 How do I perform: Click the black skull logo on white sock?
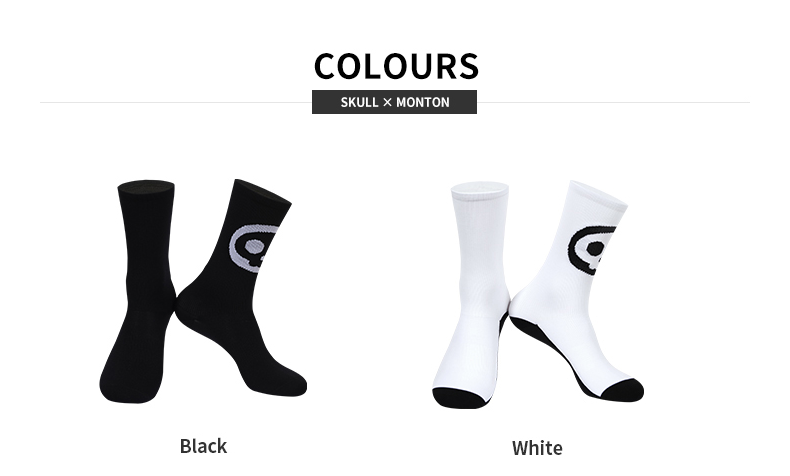point(592,249)
